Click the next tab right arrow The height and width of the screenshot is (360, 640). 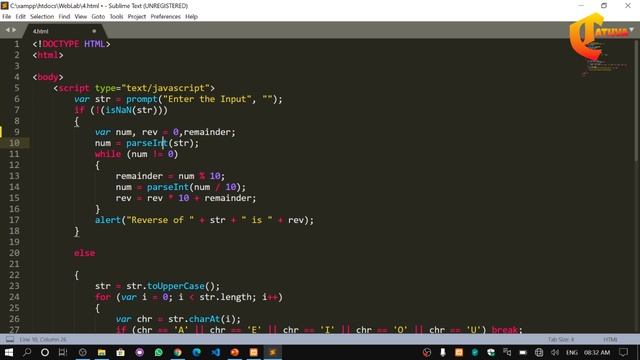point(14,30)
